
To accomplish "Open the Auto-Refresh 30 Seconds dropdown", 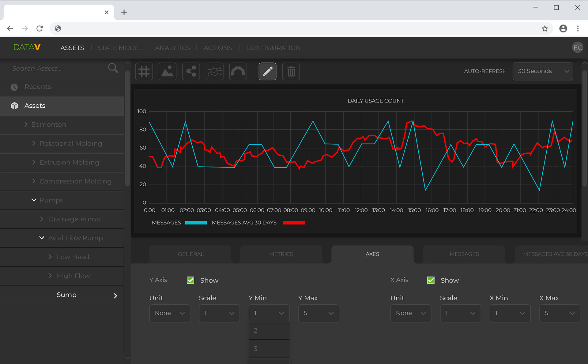I will (543, 71).
